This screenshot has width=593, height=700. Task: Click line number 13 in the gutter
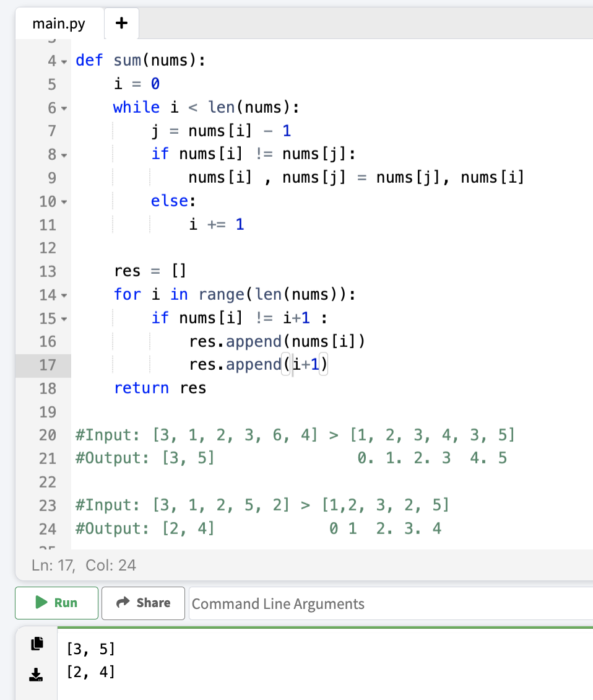(47, 271)
